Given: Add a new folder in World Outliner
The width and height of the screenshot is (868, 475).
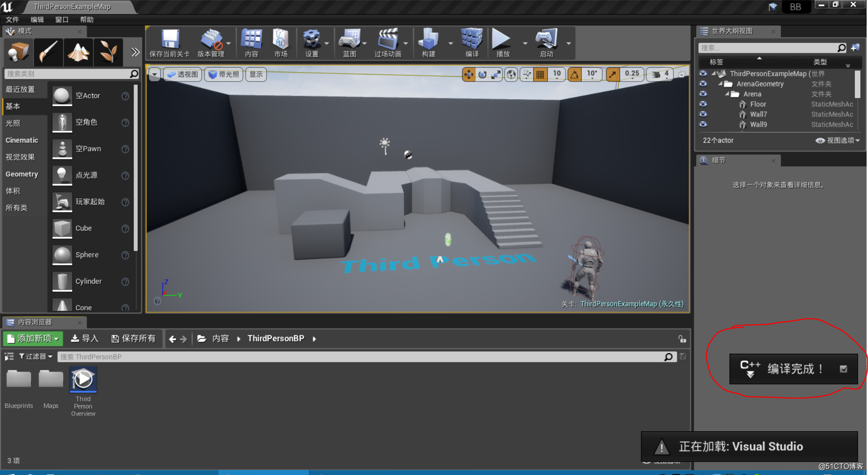Looking at the screenshot, I should click(x=855, y=47).
